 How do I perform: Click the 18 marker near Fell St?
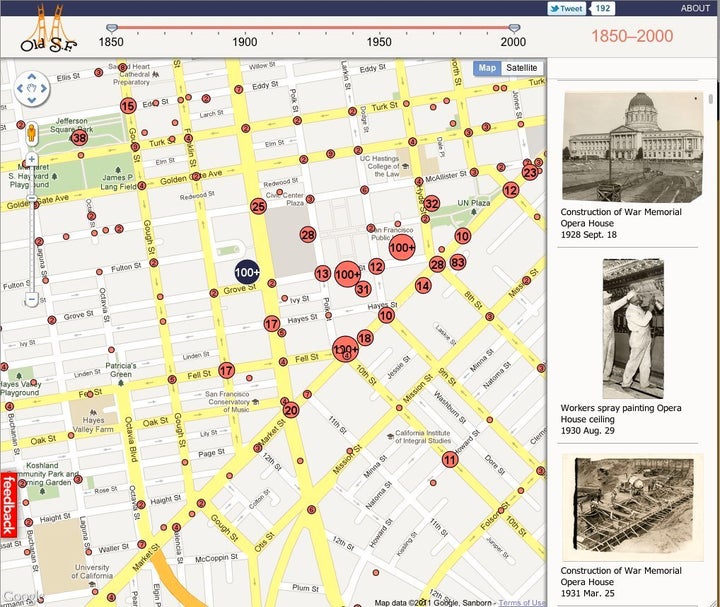tap(365, 338)
